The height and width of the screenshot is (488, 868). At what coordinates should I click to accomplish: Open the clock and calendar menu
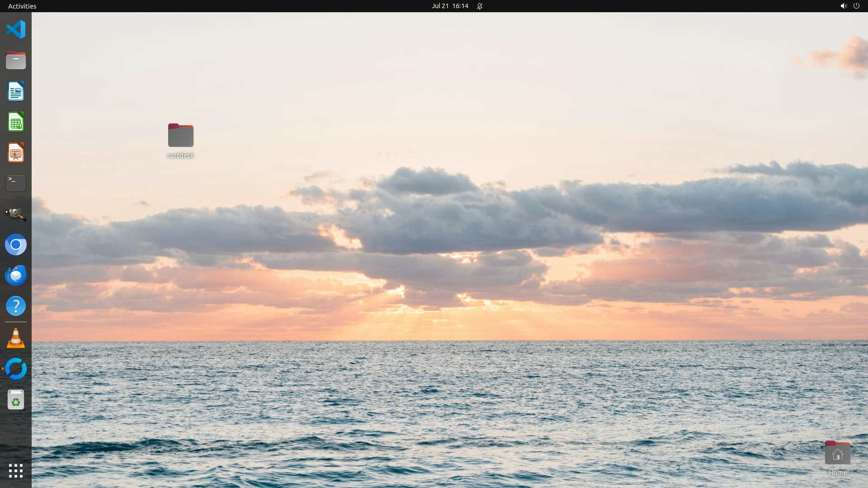tap(449, 6)
